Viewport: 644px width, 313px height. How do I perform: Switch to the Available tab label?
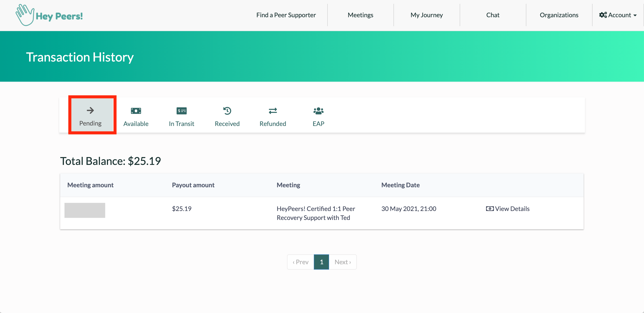coord(136,124)
